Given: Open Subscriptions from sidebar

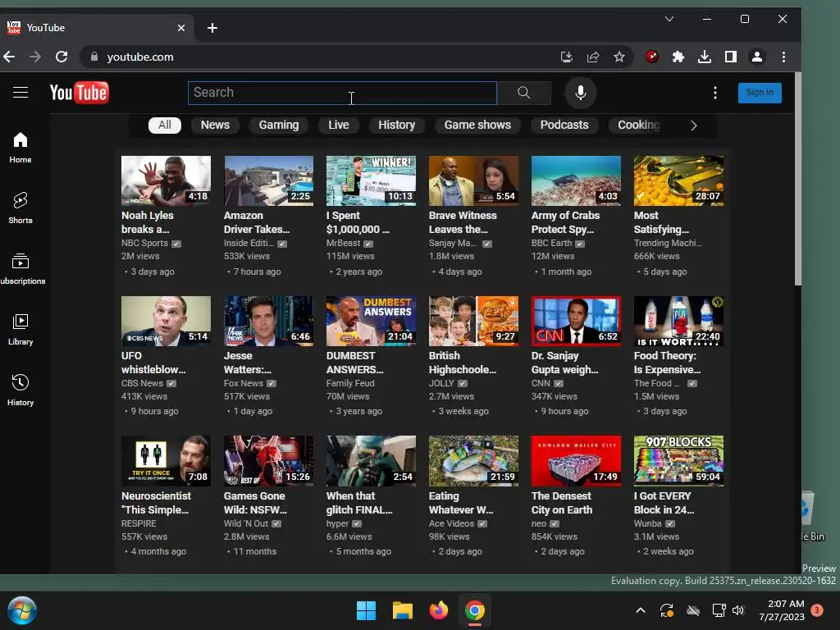Looking at the screenshot, I should [21, 268].
